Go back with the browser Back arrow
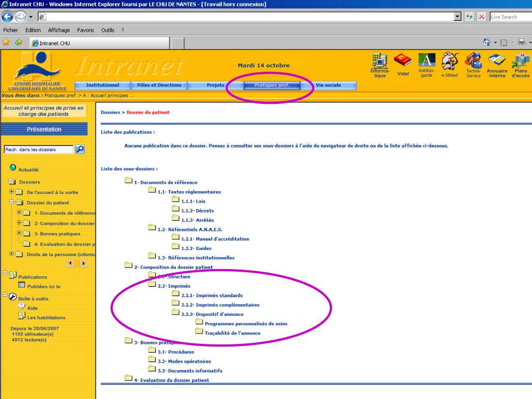 coord(7,17)
